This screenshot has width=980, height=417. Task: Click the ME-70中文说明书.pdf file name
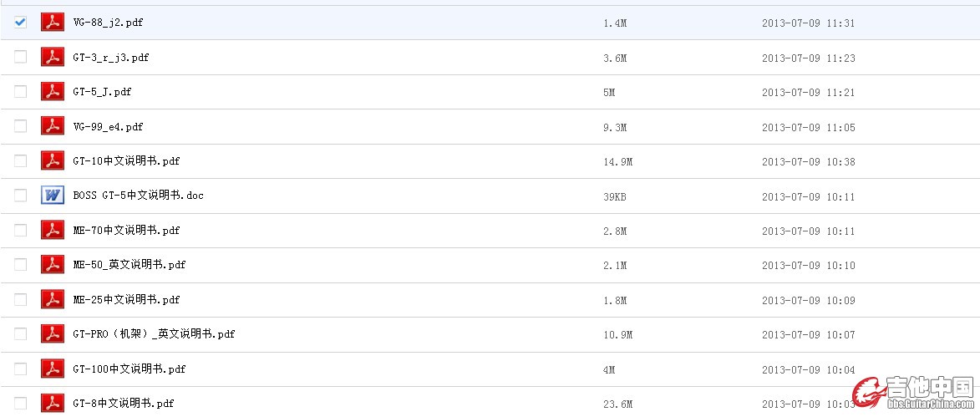pyautogui.click(x=126, y=231)
